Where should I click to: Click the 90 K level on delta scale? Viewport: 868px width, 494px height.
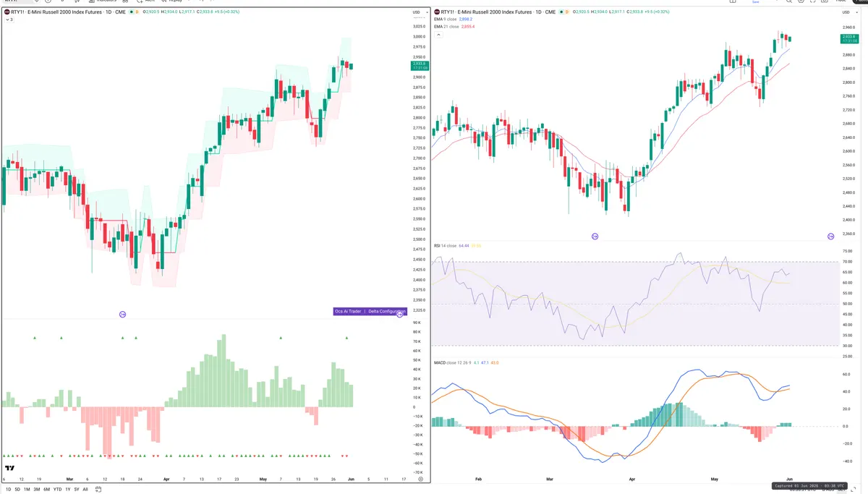(417, 323)
